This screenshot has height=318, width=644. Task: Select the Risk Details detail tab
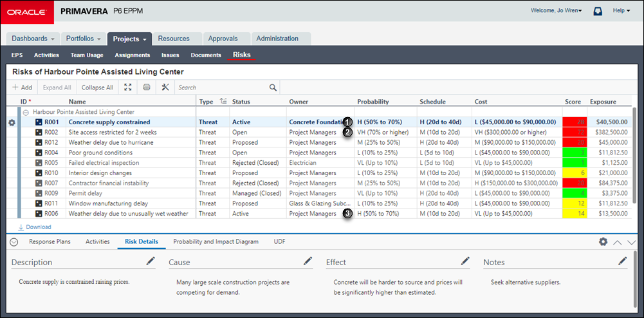click(142, 241)
